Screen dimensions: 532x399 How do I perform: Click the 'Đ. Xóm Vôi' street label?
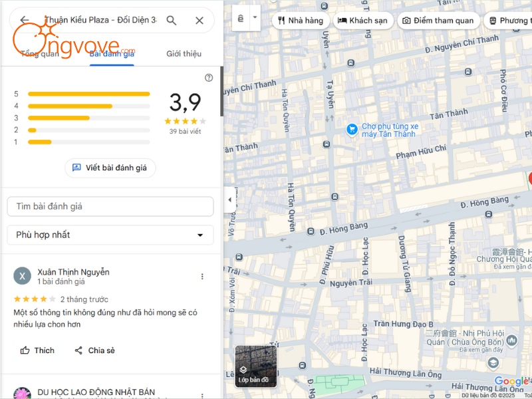tap(232, 295)
